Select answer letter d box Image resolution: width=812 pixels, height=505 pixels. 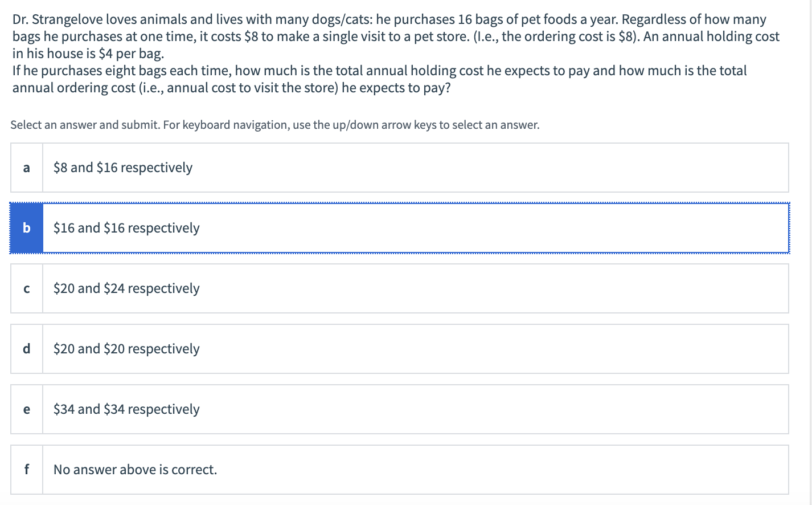27,349
